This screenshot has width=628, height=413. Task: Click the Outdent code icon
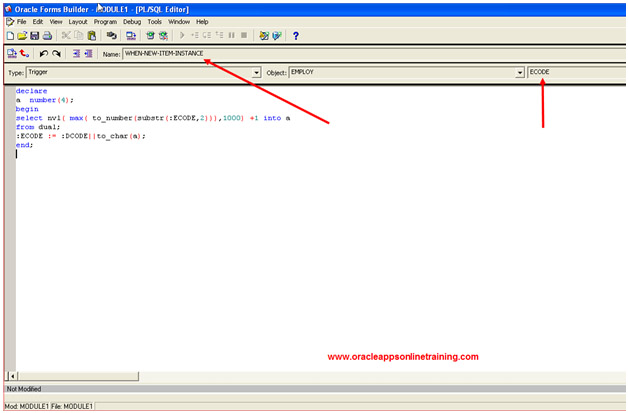pos(88,54)
